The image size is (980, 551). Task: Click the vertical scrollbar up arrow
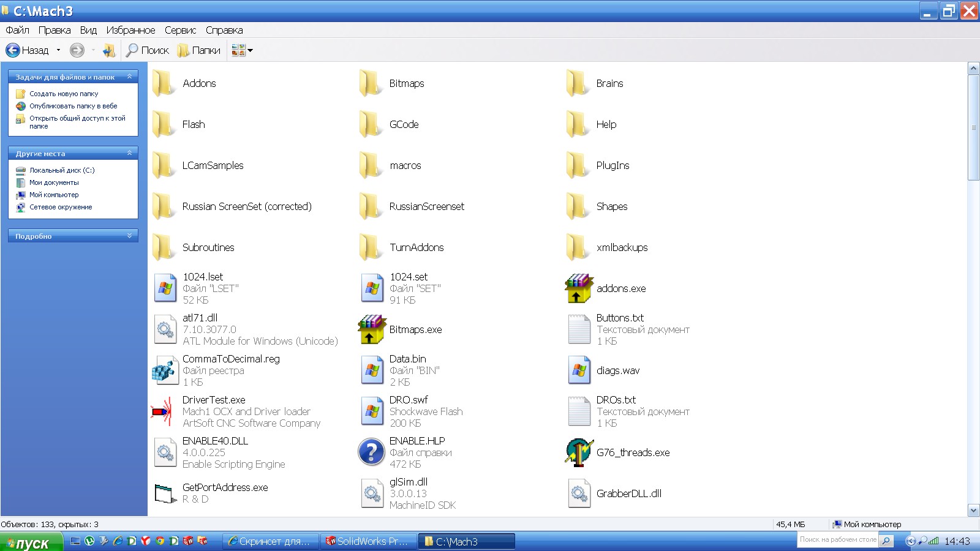[x=973, y=69]
